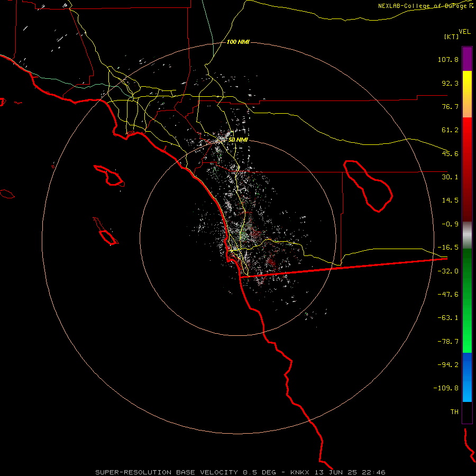Click the blue segment of color bar
The width and height of the screenshot is (476, 476).
point(467,377)
